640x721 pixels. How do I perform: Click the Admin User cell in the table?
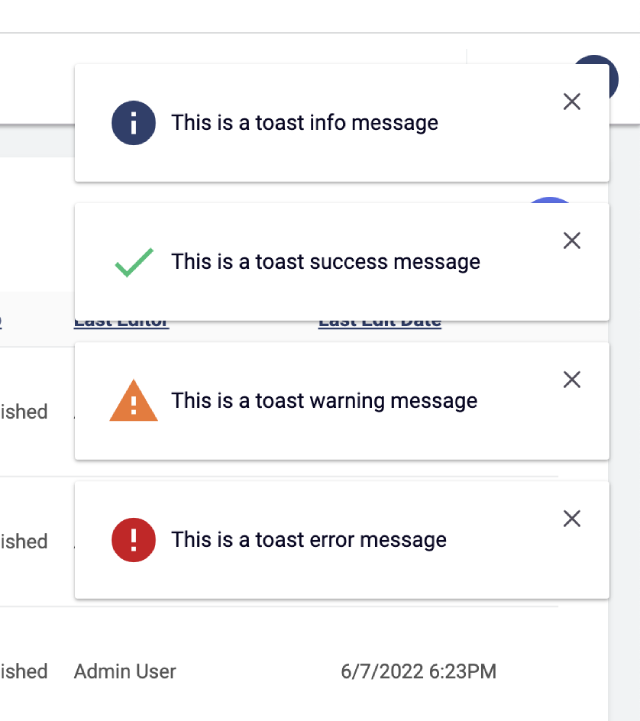click(x=125, y=671)
